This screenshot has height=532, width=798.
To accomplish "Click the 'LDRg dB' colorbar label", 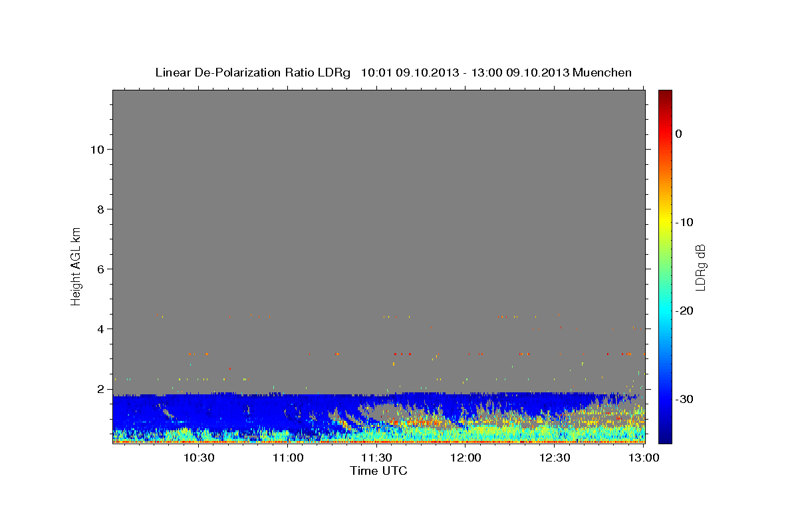I will coord(700,267).
